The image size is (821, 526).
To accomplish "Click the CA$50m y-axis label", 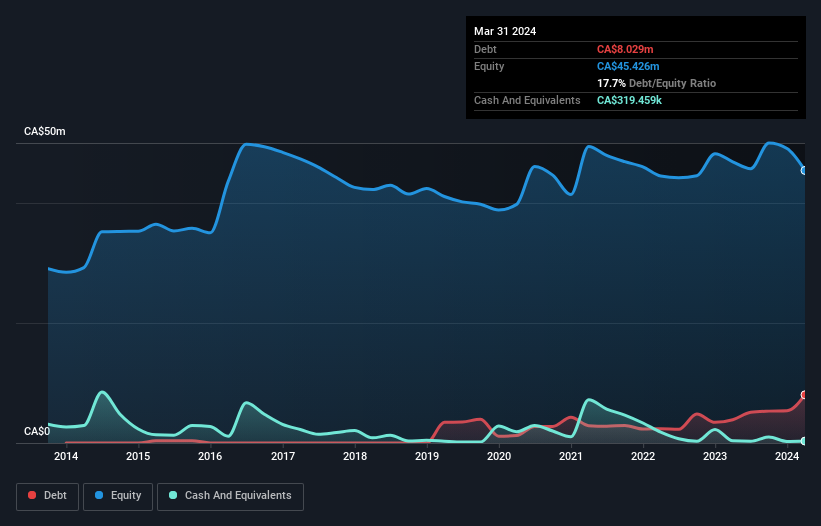I will click(x=45, y=131).
